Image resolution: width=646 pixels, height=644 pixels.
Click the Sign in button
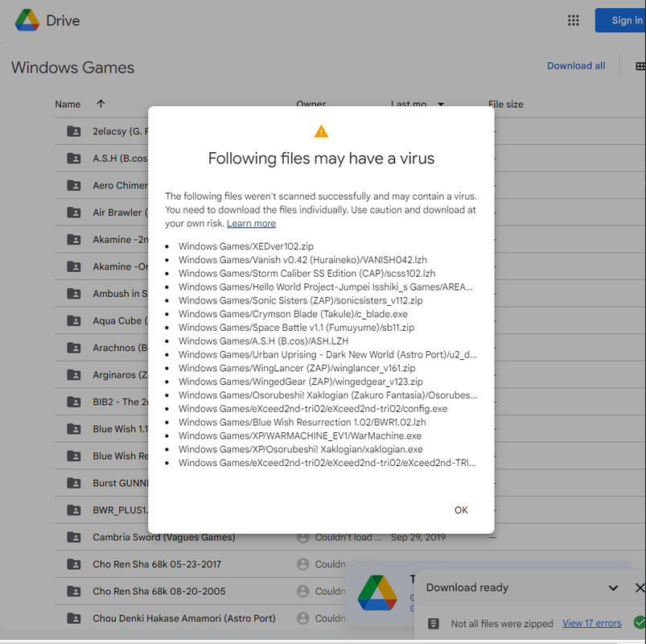620,20
